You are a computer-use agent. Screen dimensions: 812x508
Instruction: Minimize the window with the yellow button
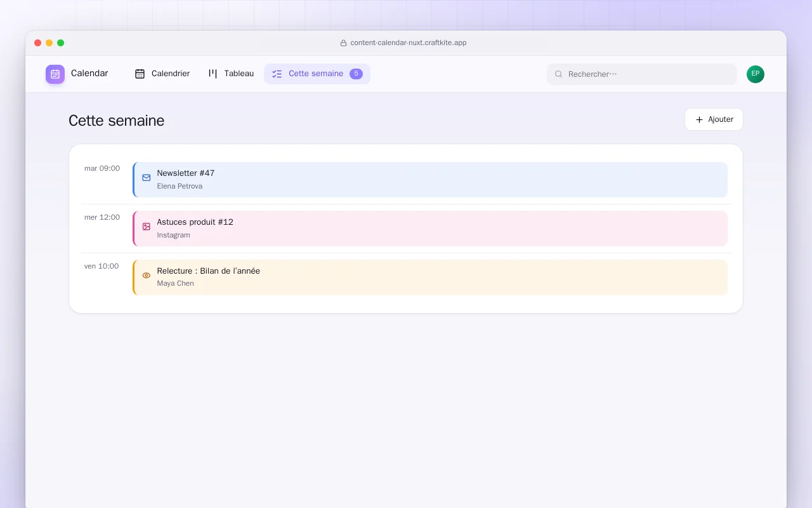[49, 43]
